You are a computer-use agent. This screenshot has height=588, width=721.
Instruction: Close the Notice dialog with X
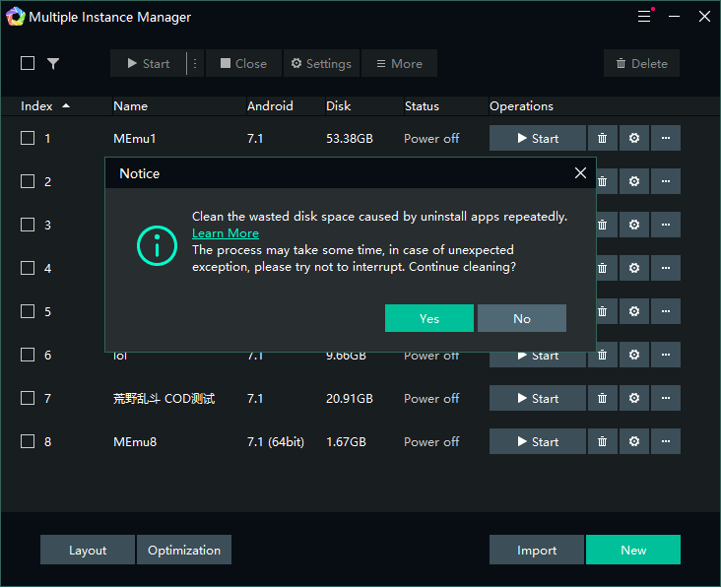click(x=580, y=173)
